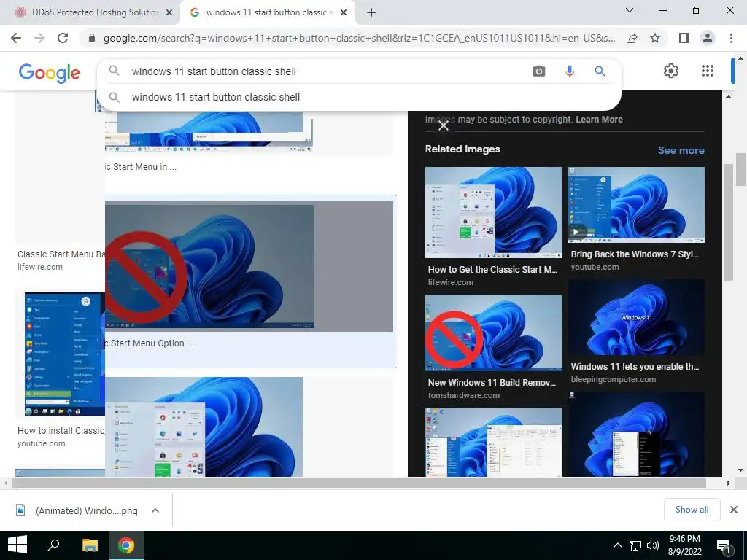Image resolution: width=747 pixels, height=560 pixels.
Task: Expand download item options chevron
Action: coord(155,510)
